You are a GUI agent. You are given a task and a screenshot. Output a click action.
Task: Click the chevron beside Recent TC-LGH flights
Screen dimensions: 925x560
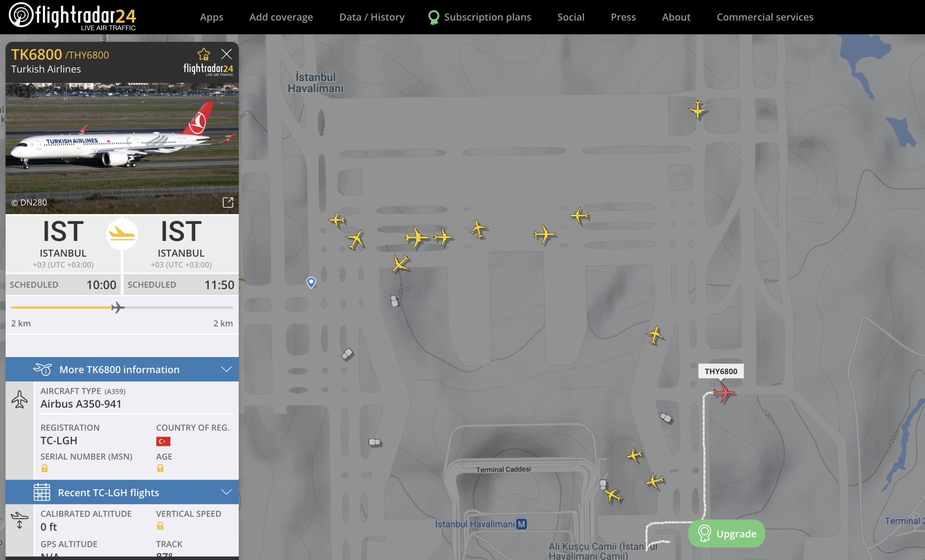click(226, 492)
